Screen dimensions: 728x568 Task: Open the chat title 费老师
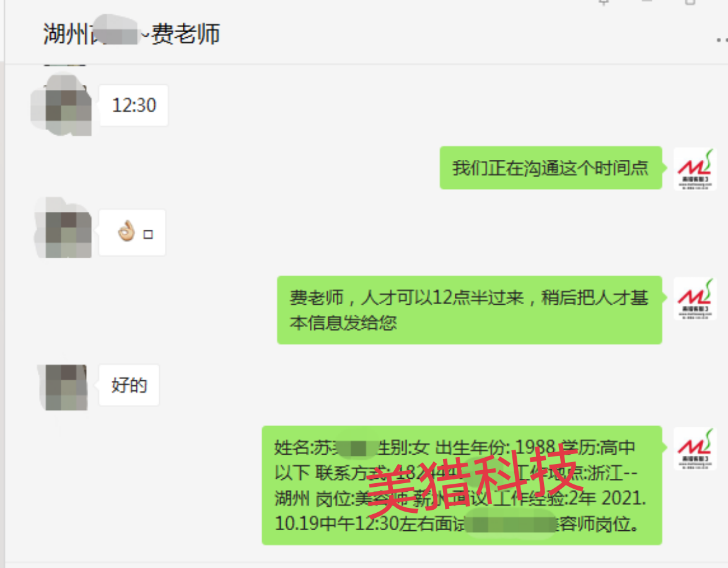[x=131, y=34]
